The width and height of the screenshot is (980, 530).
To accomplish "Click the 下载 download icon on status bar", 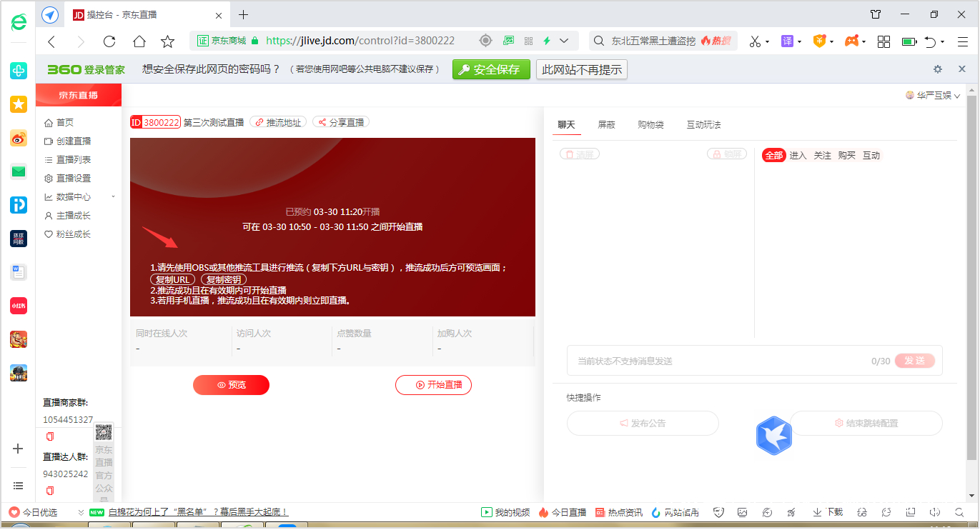I will (x=816, y=512).
